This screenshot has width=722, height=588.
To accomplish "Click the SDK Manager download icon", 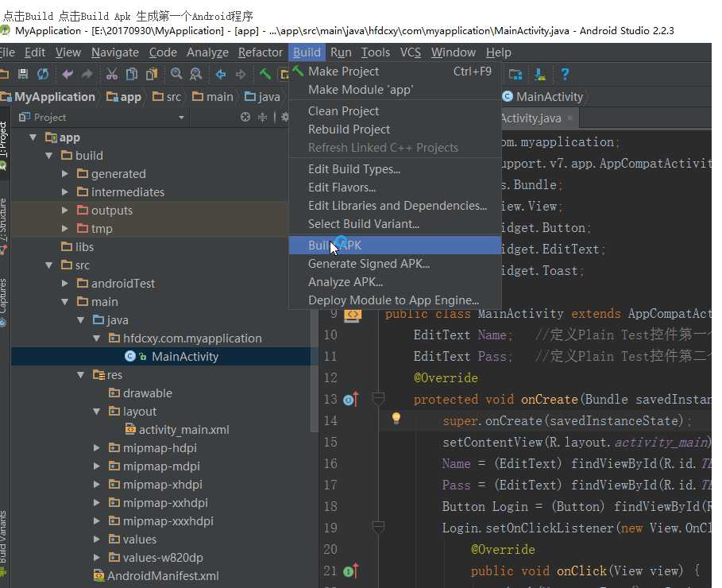I will (x=539, y=74).
